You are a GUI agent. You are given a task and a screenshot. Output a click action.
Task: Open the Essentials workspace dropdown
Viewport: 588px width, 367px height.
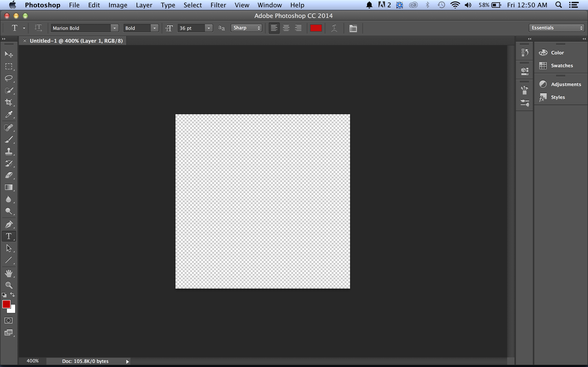click(556, 28)
